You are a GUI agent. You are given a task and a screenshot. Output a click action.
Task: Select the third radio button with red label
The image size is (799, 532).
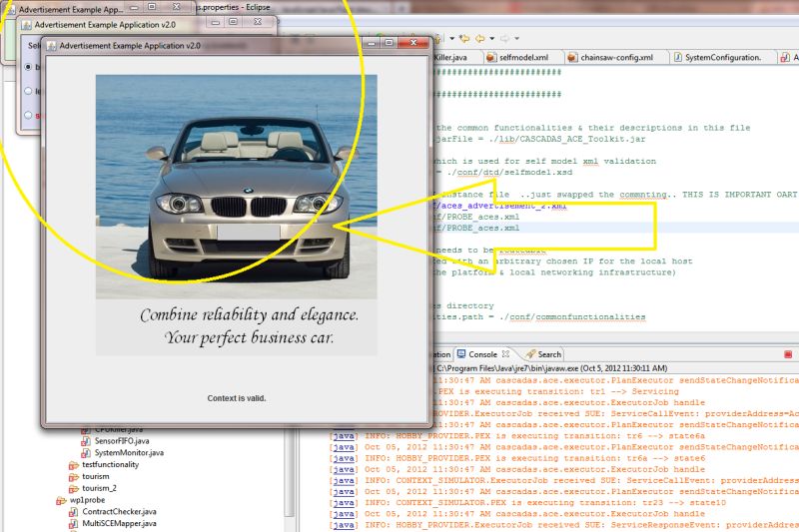(28, 115)
